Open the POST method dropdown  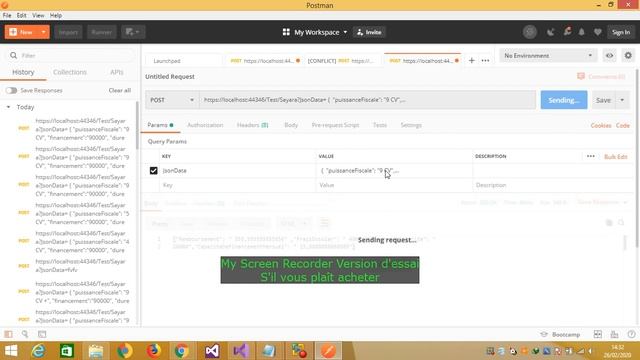click(172, 100)
